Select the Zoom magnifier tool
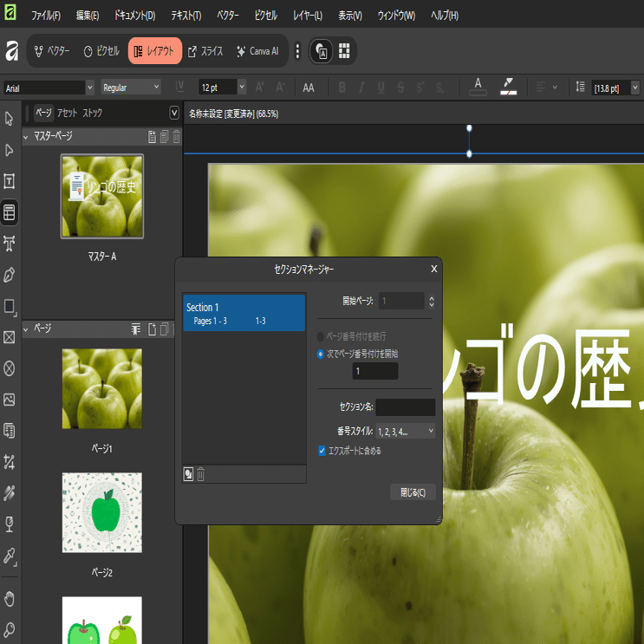Screen dimensions: 644x644 [x=9, y=629]
